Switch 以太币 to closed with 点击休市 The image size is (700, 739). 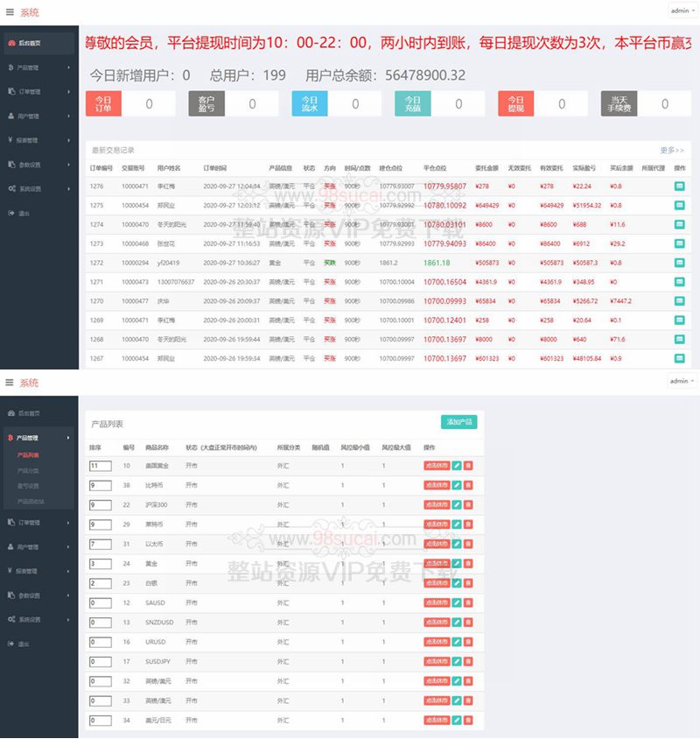pyautogui.click(x=436, y=543)
